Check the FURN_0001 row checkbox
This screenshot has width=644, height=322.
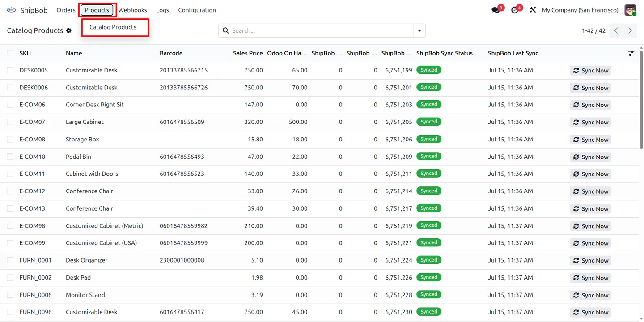[x=10, y=260]
